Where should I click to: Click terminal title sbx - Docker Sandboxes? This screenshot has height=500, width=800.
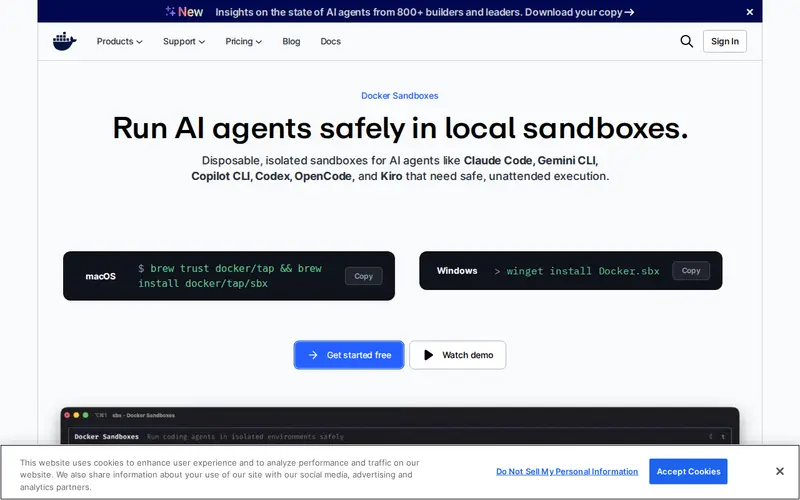tap(143, 415)
